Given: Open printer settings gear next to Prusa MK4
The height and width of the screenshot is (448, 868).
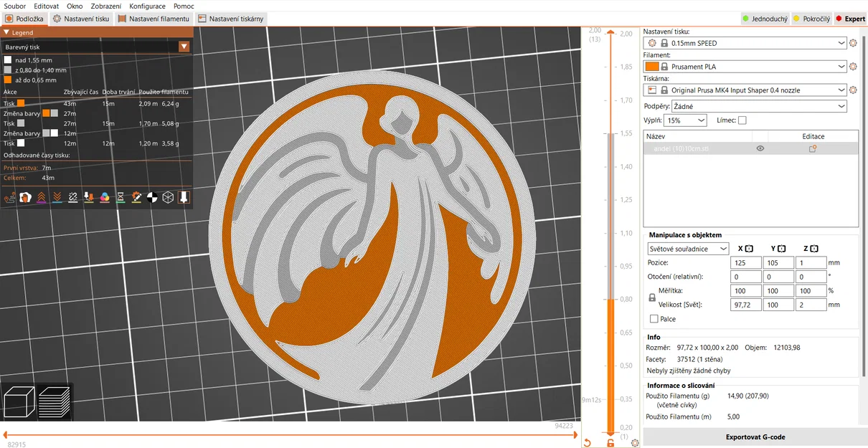Looking at the screenshot, I should pyautogui.click(x=853, y=90).
